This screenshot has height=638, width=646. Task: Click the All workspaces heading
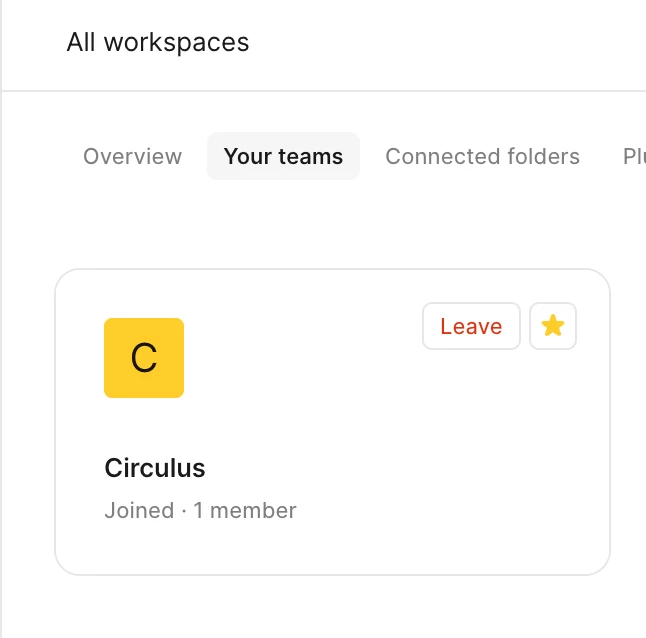(x=158, y=42)
